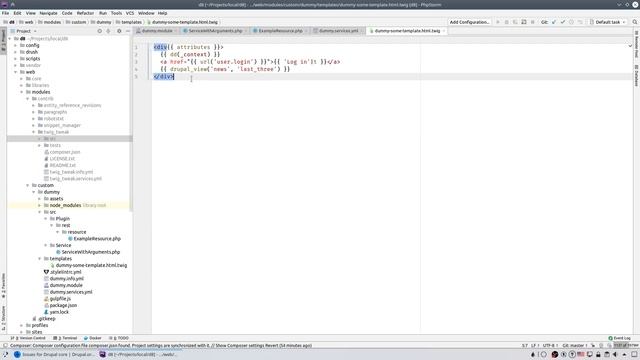Open the Terminal tool window
Viewport: 640px width, 360px height.
[65, 338]
